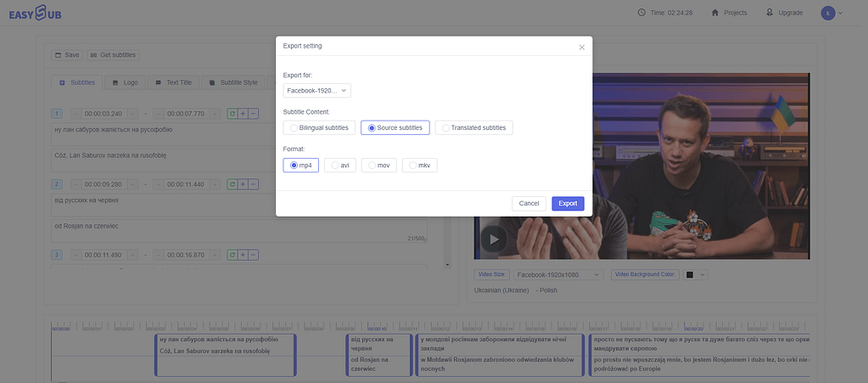Click plus icon on subtitle row 2

243,184
